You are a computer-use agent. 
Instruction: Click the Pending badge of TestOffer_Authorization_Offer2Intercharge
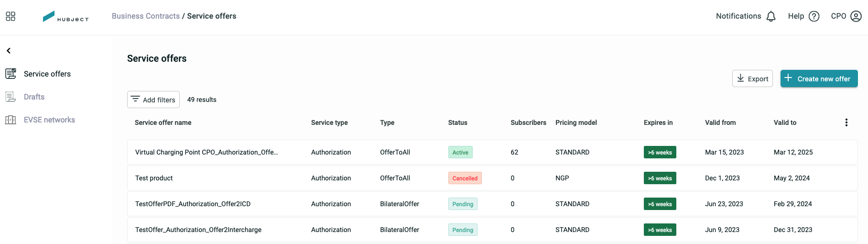(x=463, y=230)
